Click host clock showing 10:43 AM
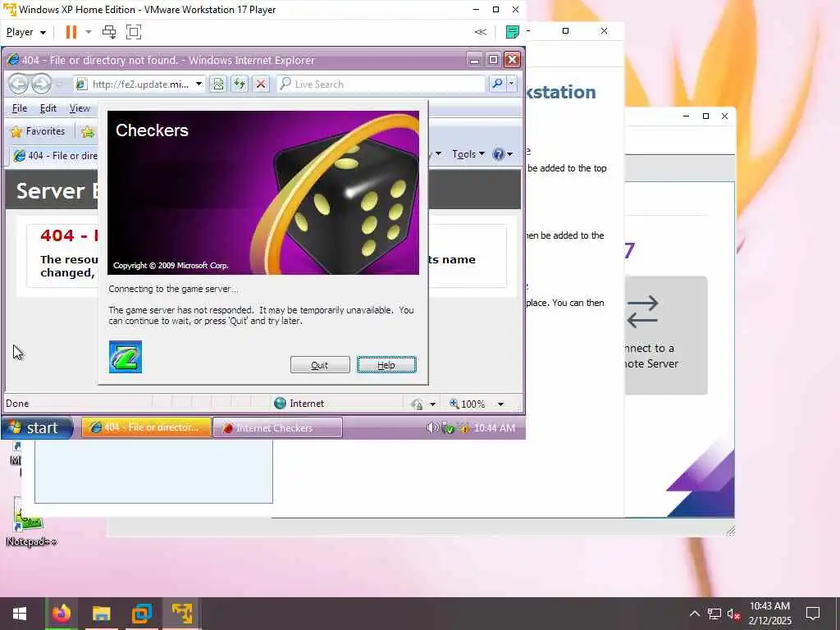Viewport: 840px width, 630px height. point(769,614)
